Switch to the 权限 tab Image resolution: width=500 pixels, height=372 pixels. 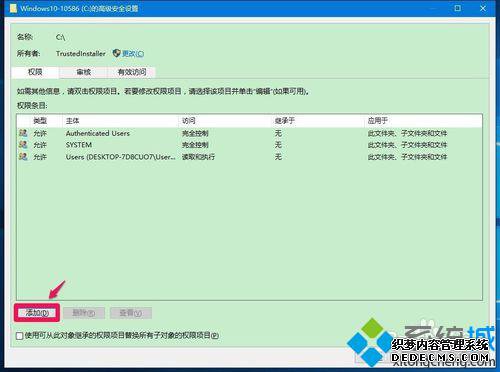tap(35, 72)
